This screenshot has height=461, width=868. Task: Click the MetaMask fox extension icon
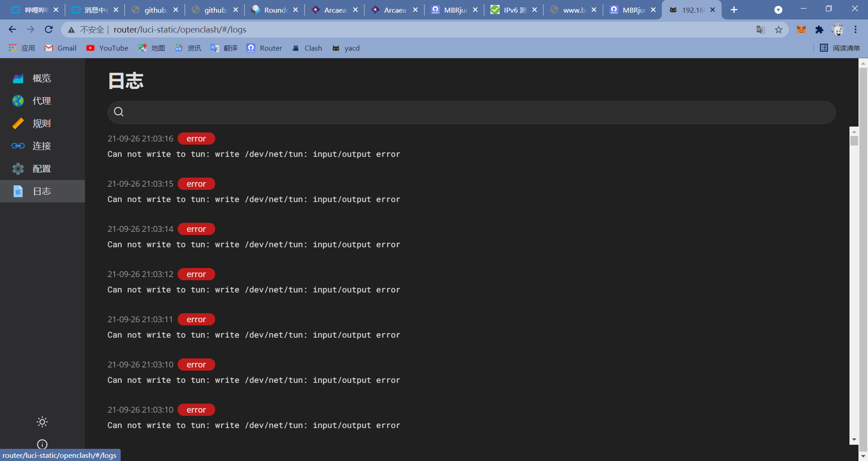[801, 29]
